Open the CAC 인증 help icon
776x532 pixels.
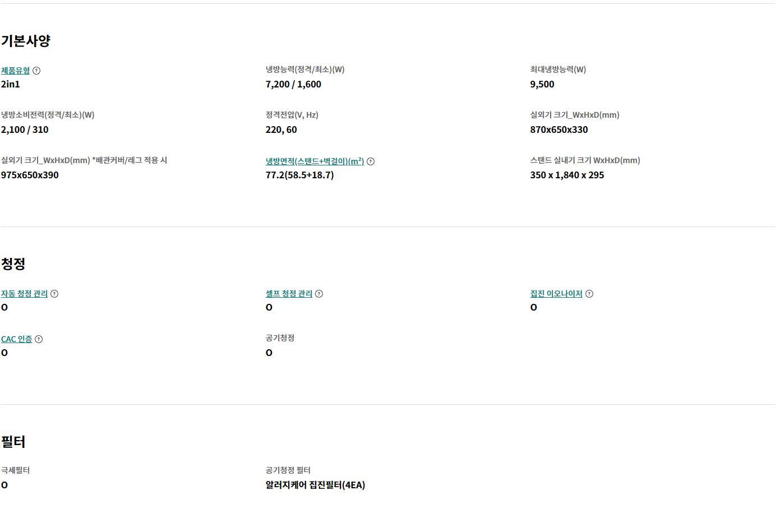tap(39, 339)
